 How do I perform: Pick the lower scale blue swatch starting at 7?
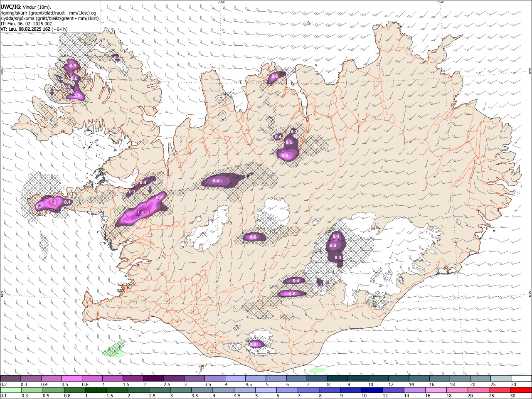pyautogui.click(x=308, y=390)
